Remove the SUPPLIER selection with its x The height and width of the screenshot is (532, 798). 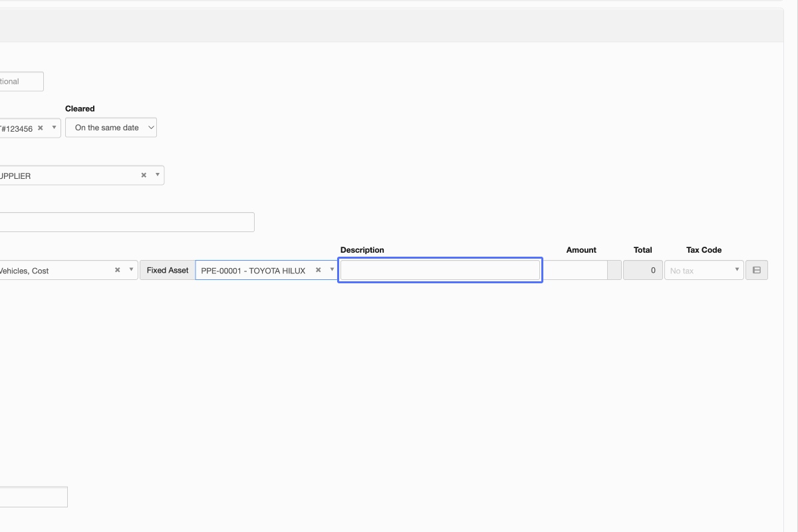coord(144,176)
